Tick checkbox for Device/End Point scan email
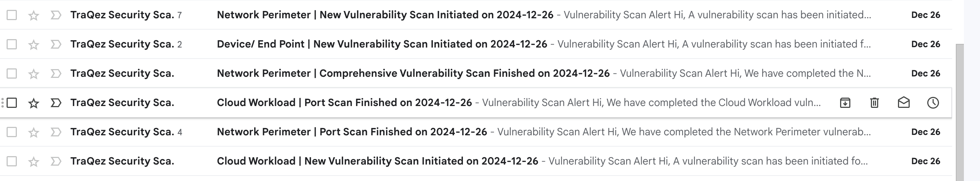The height and width of the screenshot is (181, 980). click(x=12, y=44)
